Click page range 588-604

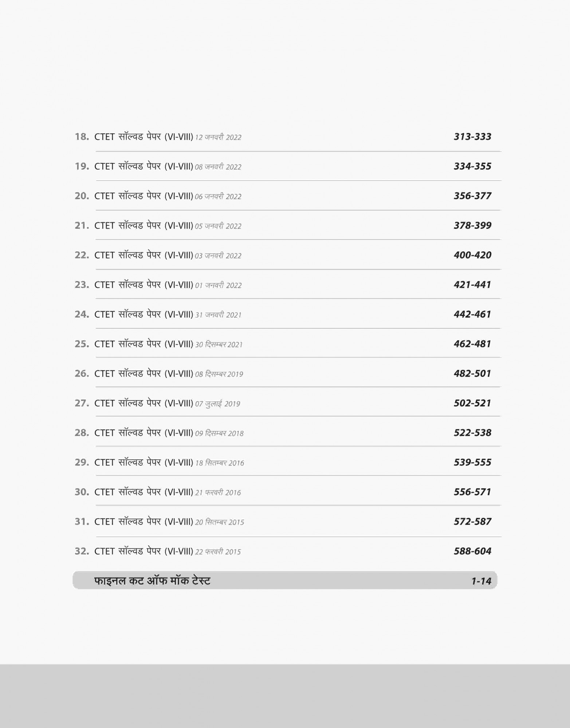(472, 551)
